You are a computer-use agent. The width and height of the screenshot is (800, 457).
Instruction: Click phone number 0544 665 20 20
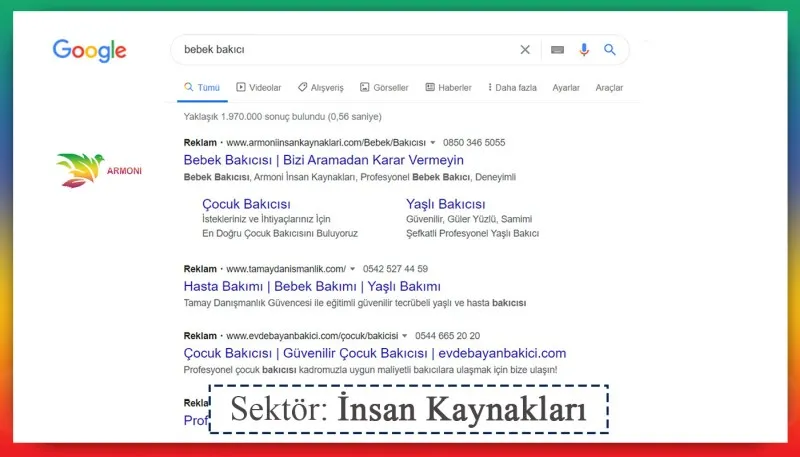pyautogui.click(x=447, y=336)
